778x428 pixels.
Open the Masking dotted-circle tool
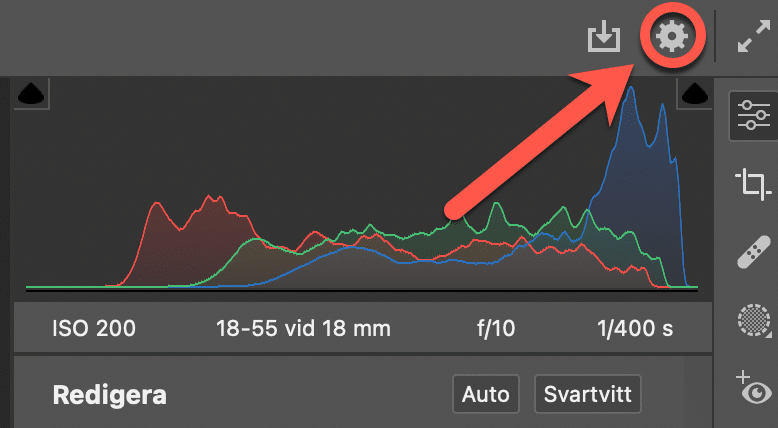point(751,321)
